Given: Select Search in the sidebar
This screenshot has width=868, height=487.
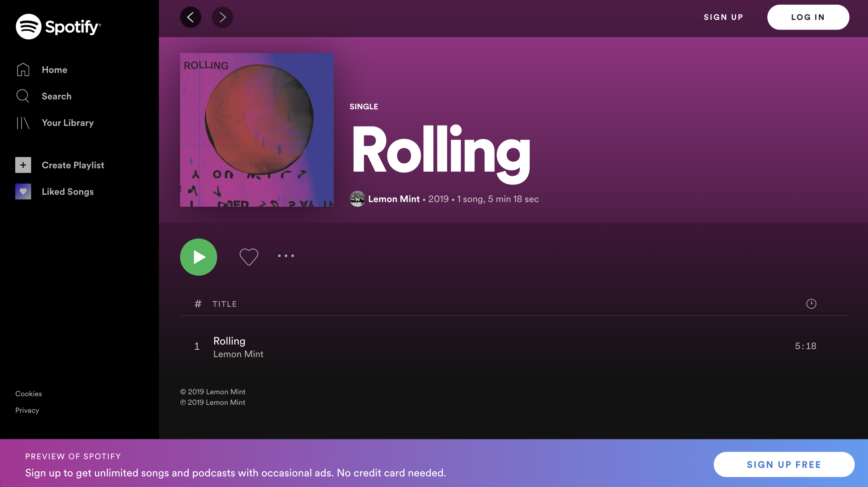Looking at the screenshot, I should click(x=57, y=96).
